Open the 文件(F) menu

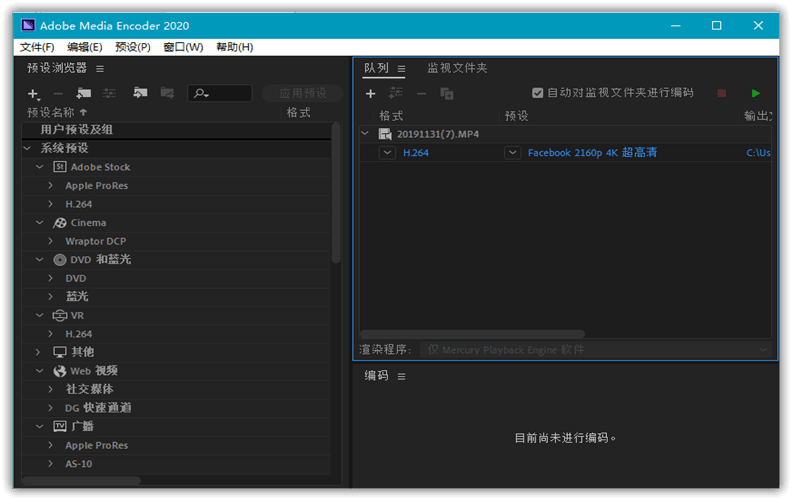tap(37, 47)
